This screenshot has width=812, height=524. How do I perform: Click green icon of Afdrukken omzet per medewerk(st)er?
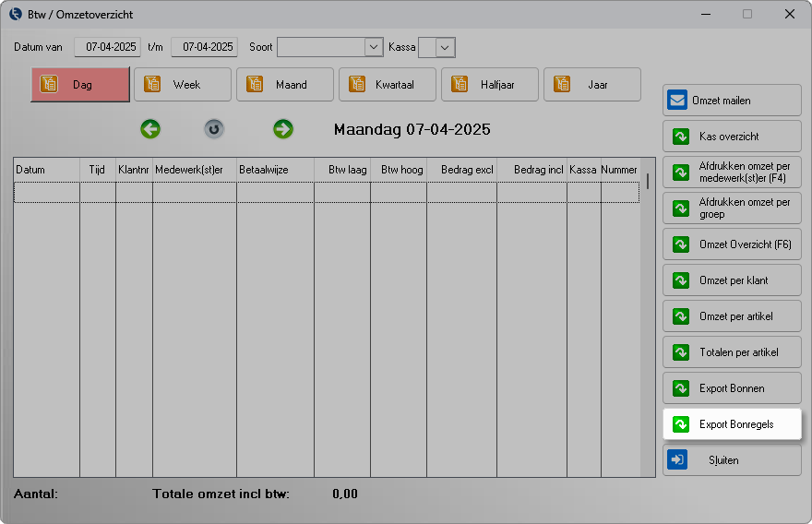click(681, 173)
